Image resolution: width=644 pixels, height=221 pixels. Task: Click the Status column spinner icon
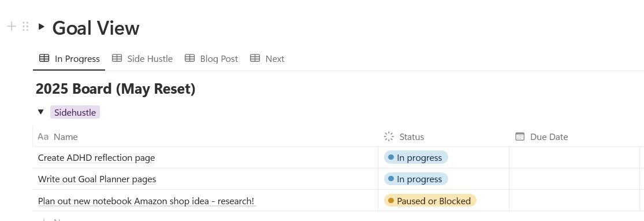tap(389, 137)
